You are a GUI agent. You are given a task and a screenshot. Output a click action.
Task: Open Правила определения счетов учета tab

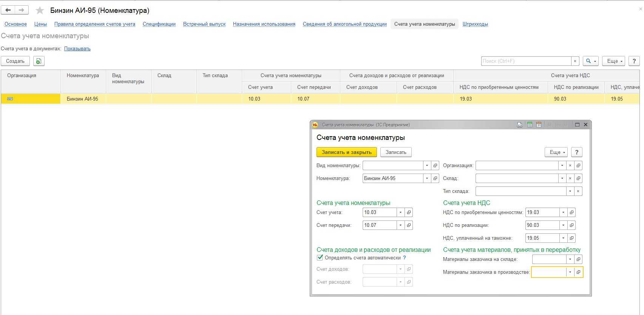pyautogui.click(x=95, y=24)
